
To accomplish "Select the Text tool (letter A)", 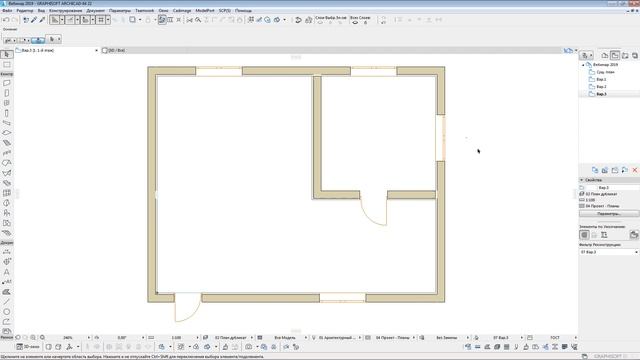I will point(7,272).
